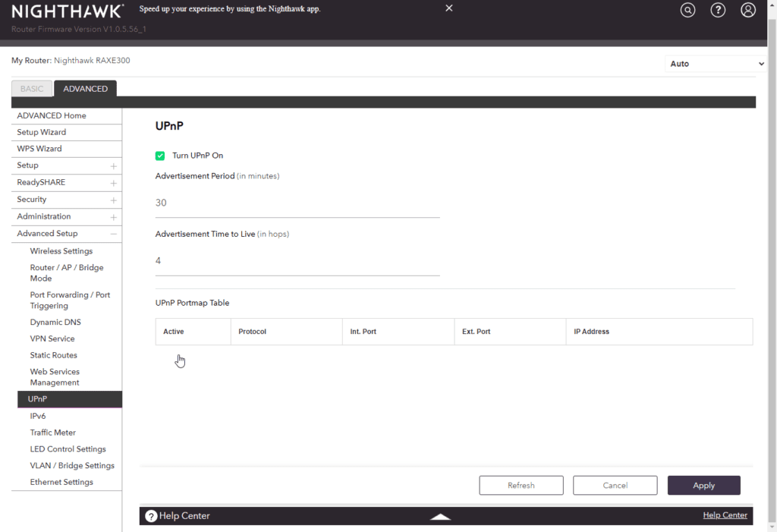Click the Advertisement Period input field
Viewport: 777px width, 532px height.
pyautogui.click(x=297, y=203)
